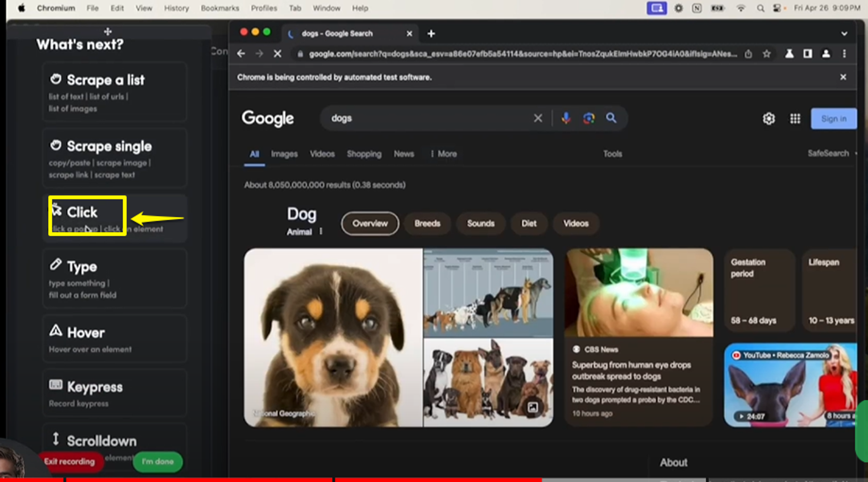Toggle the browser side panel icon
This screenshot has width=868, height=482.
pos(808,54)
